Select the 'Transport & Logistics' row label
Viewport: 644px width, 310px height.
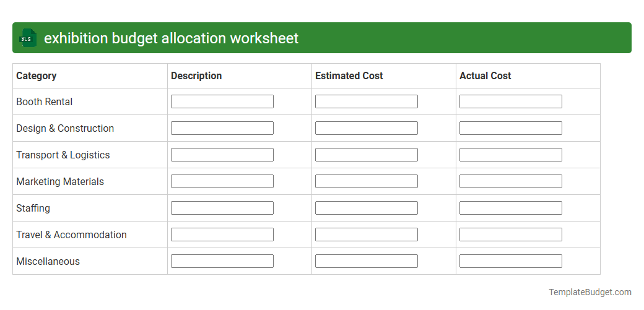tap(63, 155)
